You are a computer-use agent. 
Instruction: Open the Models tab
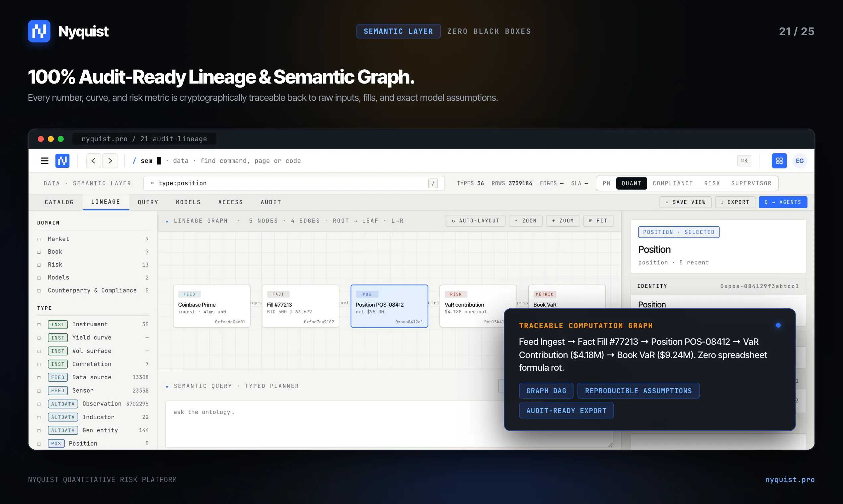coord(188,202)
